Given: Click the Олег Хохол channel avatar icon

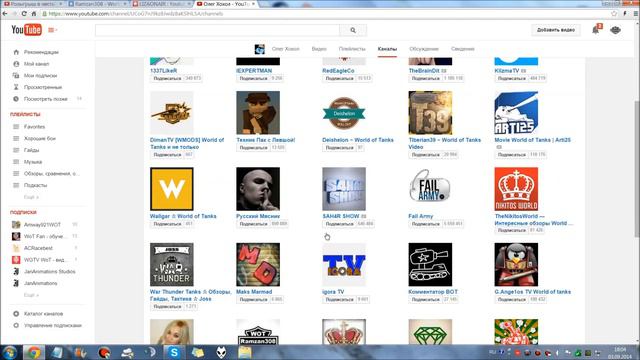Looking at the screenshot, I should tap(260, 49).
